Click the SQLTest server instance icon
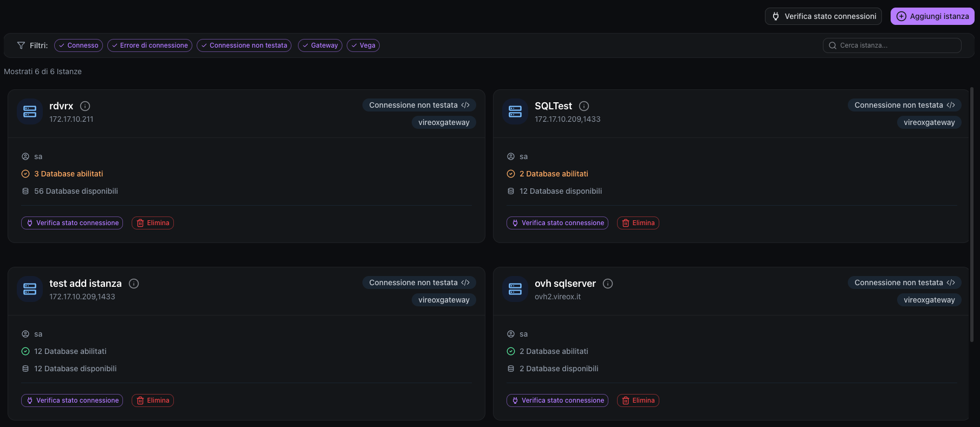The width and height of the screenshot is (980, 427). (x=515, y=111)
